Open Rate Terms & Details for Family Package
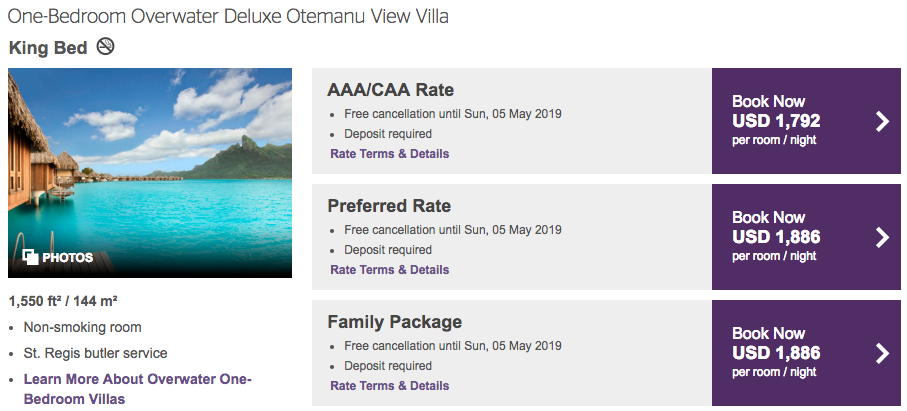 pos(389,386)
